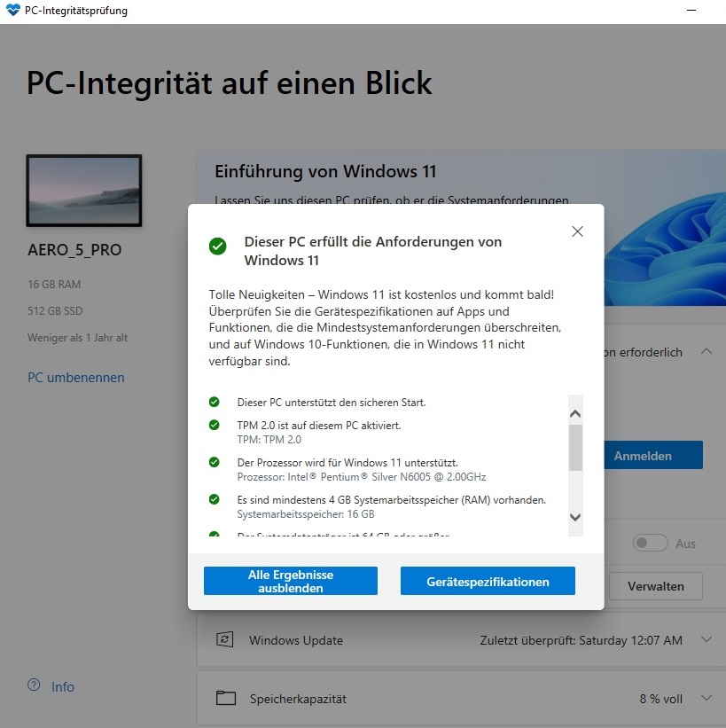This screenshot has width=726, height=728.
Task: Click the Speicherkapazität folder icon
Action: point(226,698)
